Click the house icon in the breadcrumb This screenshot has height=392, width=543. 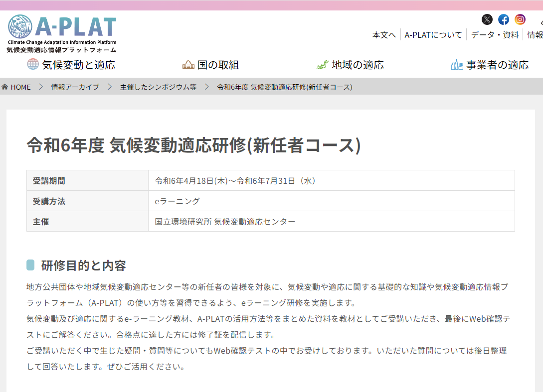click(5, 87)
